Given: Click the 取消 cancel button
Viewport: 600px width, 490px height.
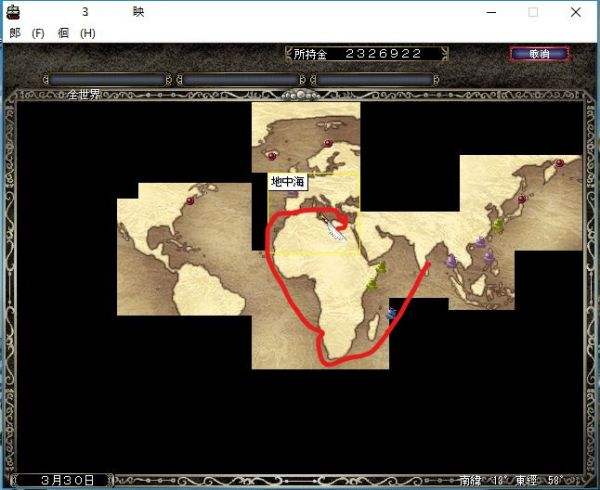Looking at the screenshot, I should (x=539, y=53).
